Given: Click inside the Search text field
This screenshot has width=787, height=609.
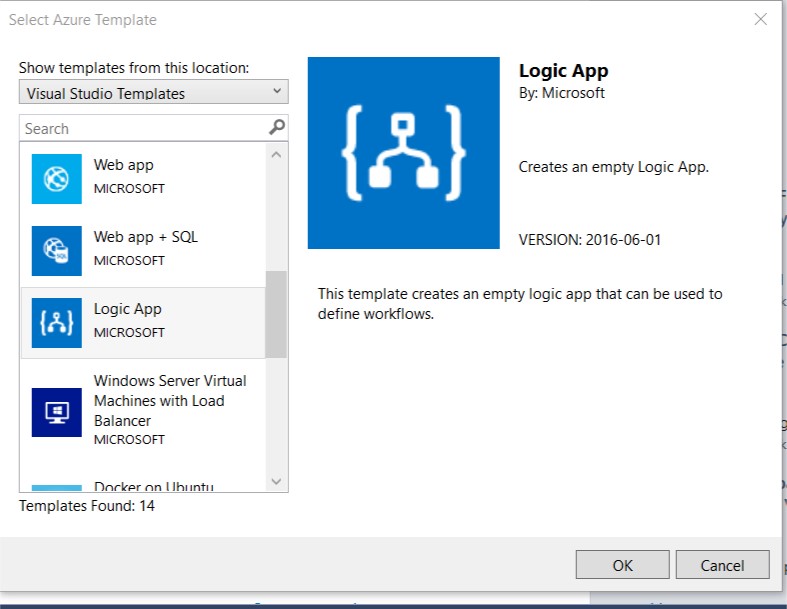Looking at the screenshot, I should [x=146, y=128].
